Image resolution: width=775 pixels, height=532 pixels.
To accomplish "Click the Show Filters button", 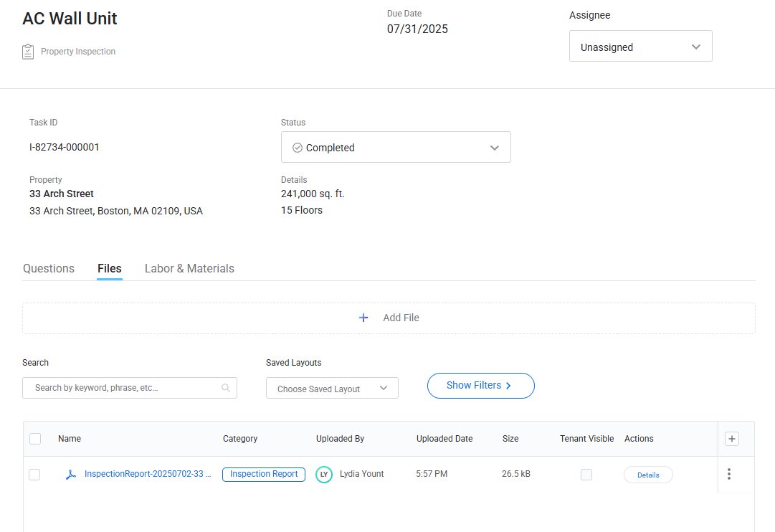I will point(480,386).
